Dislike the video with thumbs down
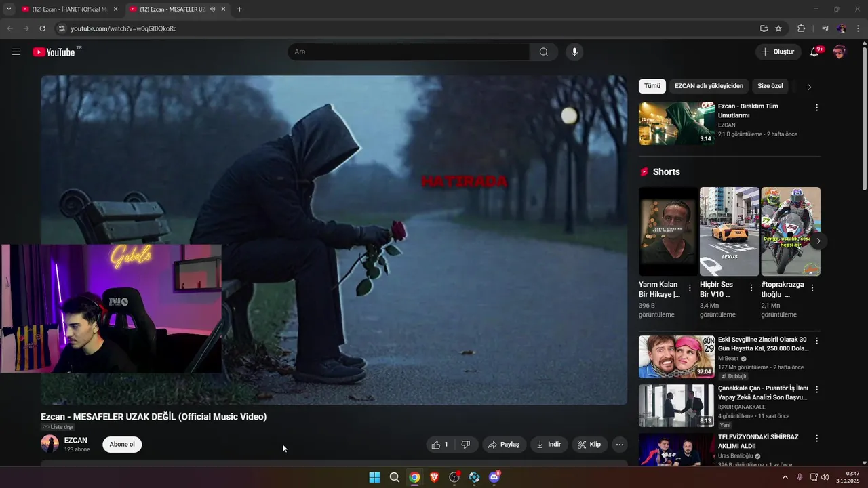 (x=466, y=445)
